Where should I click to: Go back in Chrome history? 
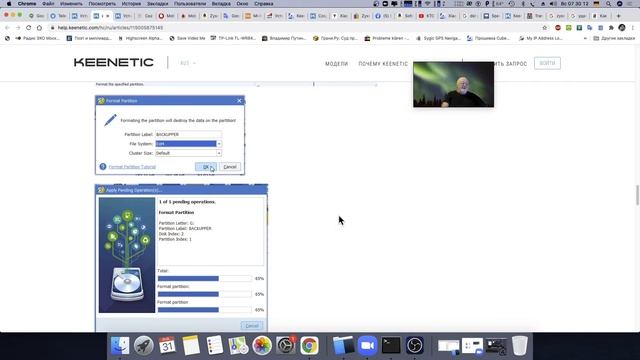[7, 28]
